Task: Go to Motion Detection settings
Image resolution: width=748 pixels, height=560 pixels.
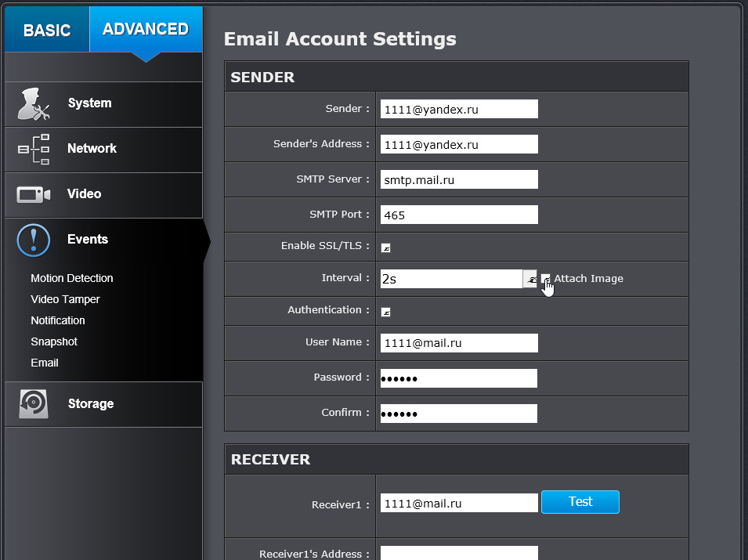Action: click(71, 278)
